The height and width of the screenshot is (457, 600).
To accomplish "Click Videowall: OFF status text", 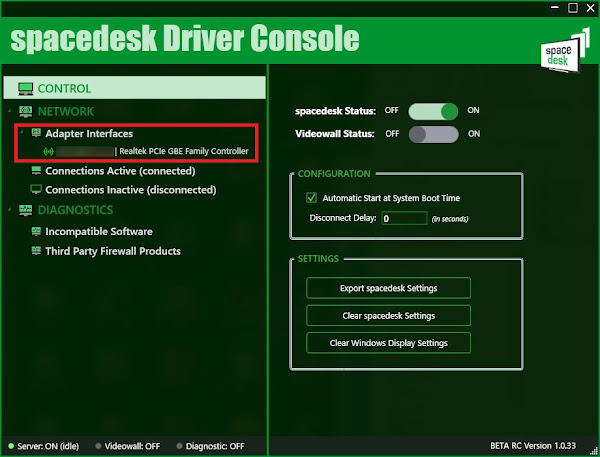I will [132, 446].
